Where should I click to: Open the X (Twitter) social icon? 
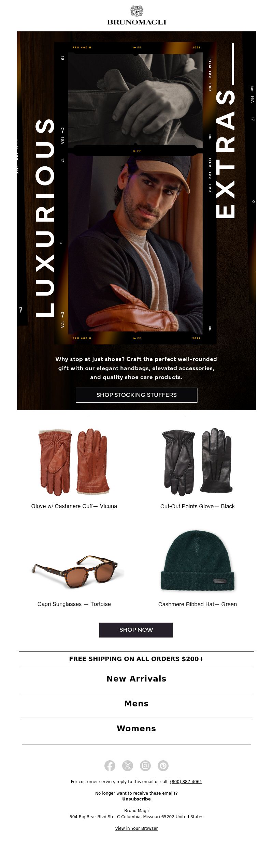click(x=128, y=766)
